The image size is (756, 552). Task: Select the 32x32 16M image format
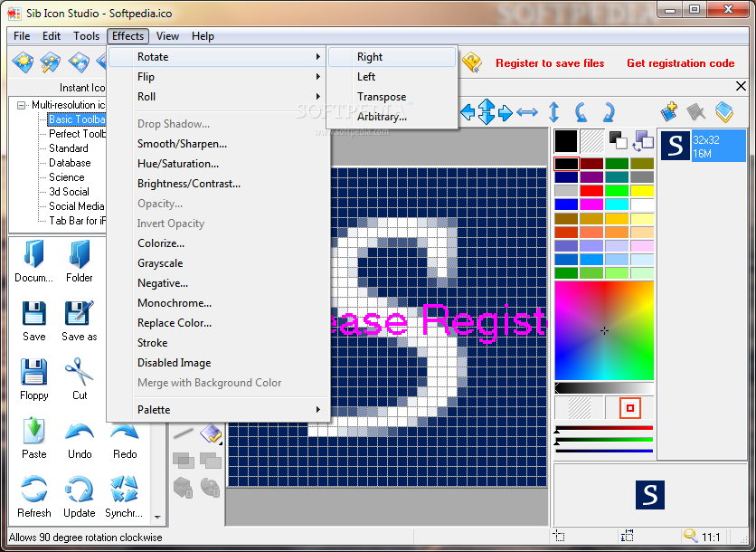point(703,145)
